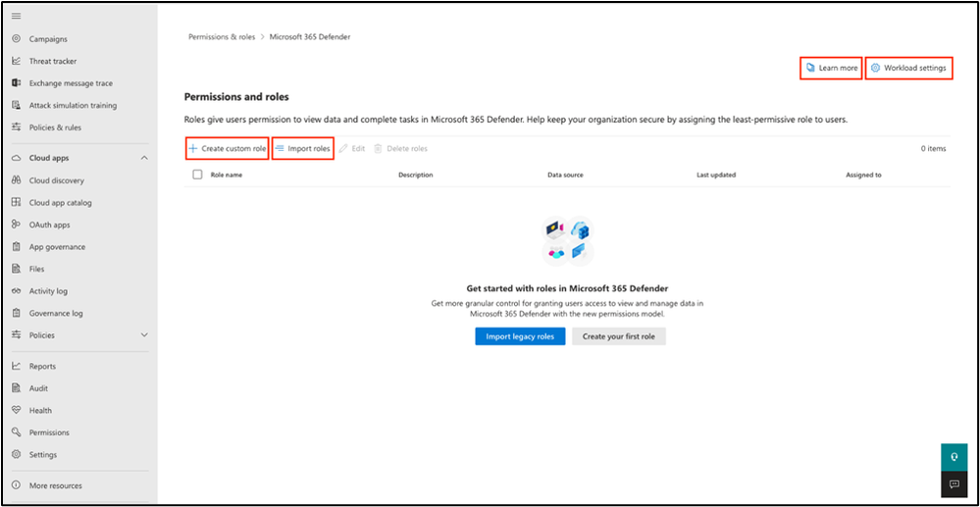Click the Threat tracker chart icon
Image resolution: width=980 pixels, height=507 pixels.
pyautogui.click(x=17, y=61)
